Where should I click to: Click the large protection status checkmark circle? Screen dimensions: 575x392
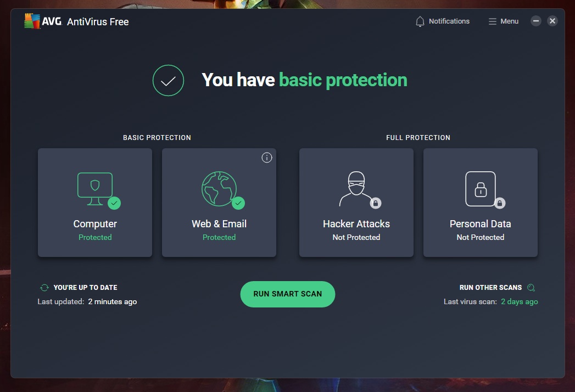click(x=168, y=80)
